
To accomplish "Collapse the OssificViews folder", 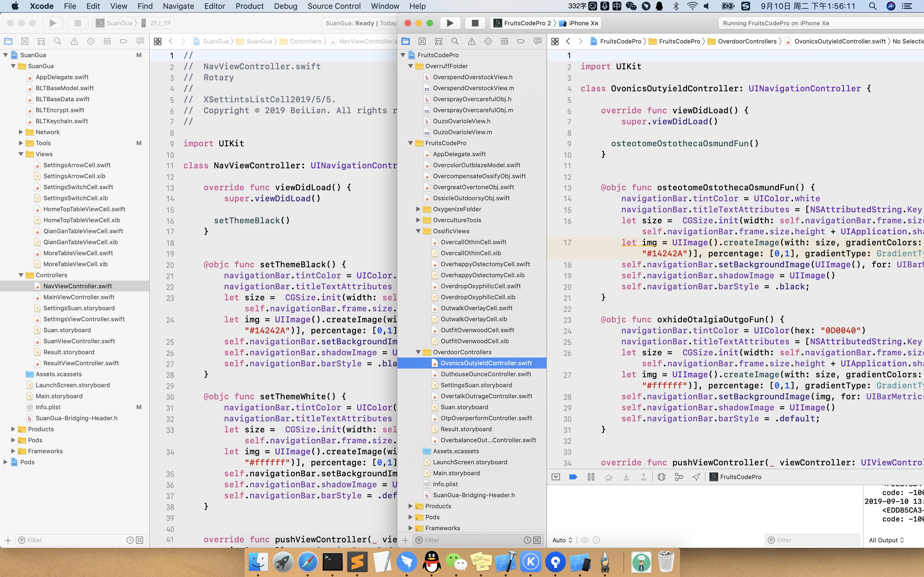I will point(418,231).
